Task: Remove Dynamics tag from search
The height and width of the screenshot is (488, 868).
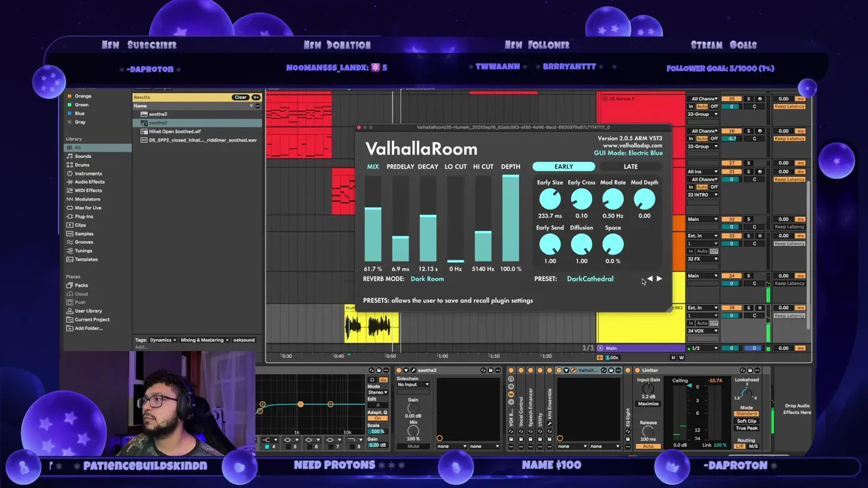Action: (174, 340)
